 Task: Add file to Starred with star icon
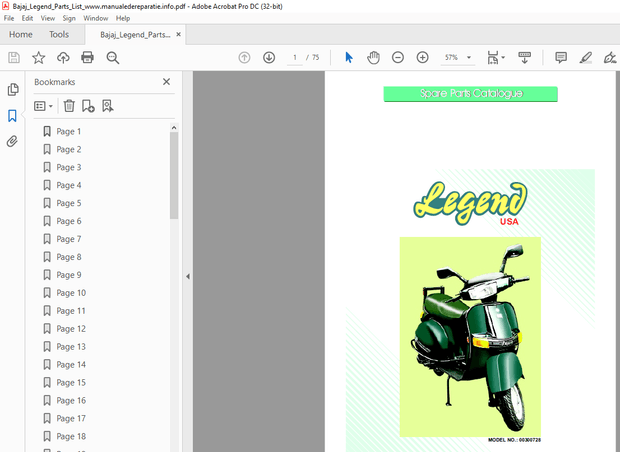(38, 58)
